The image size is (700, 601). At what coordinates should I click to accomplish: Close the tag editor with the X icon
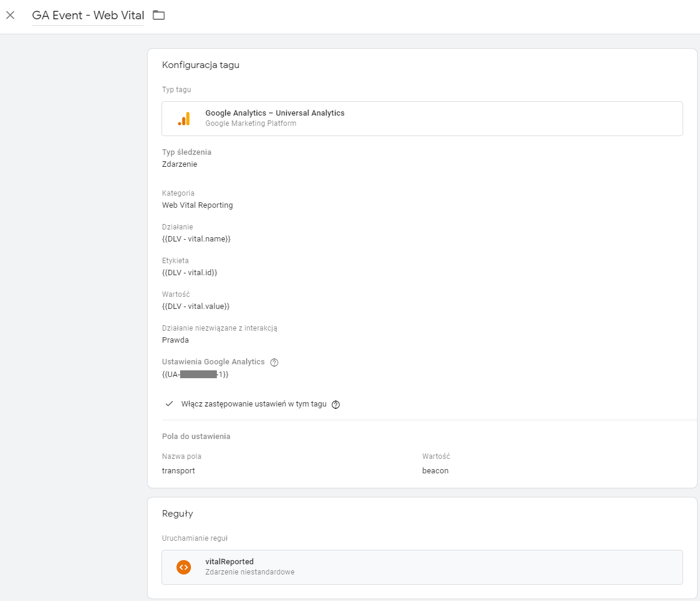[x=10, y=15]
